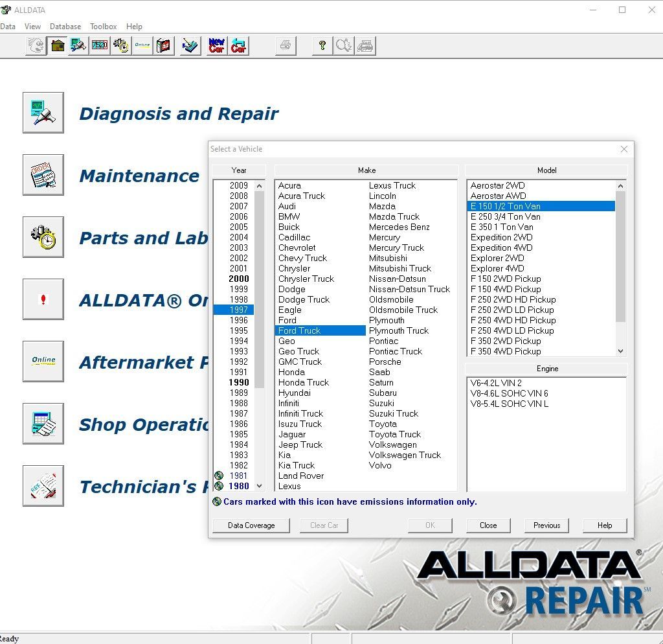663x644 pixels.
Task: Click the New Car toolbar icon
Action: [x=216, y=45]
